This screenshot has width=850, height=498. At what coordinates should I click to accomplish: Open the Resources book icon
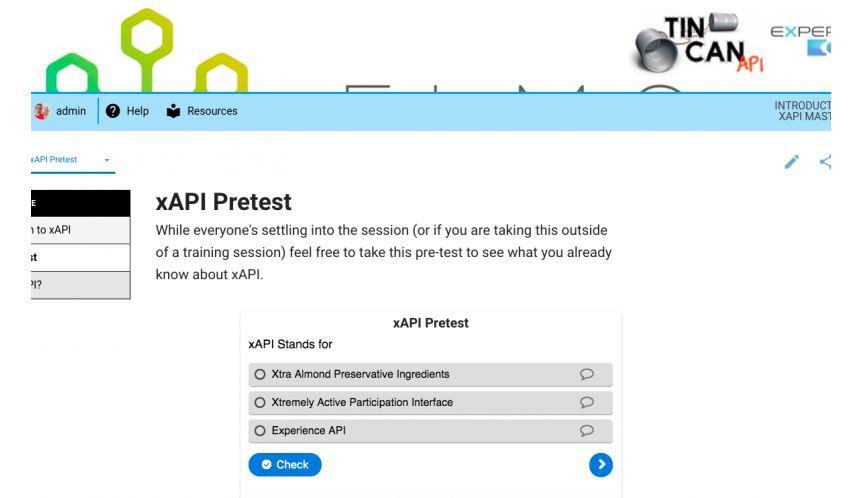175,111
